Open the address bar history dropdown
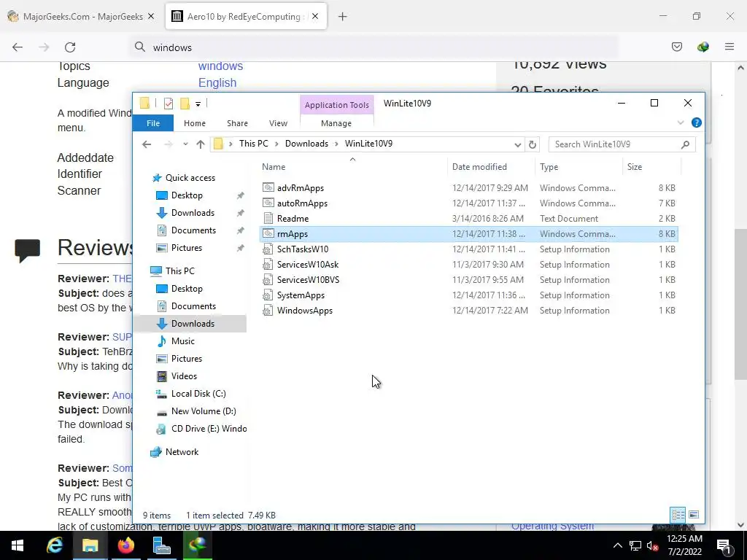747x560 pixels. point(517,144)
